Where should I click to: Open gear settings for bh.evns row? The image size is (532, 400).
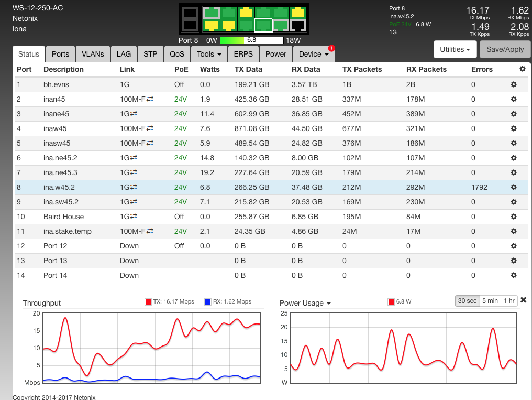(514, 84)
